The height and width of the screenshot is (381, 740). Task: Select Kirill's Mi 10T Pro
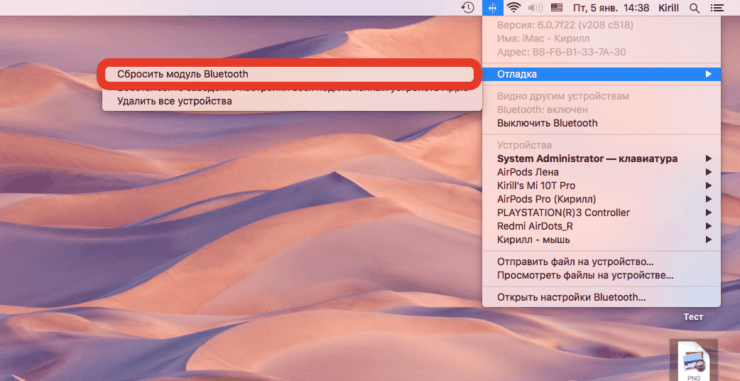point(601,186)
